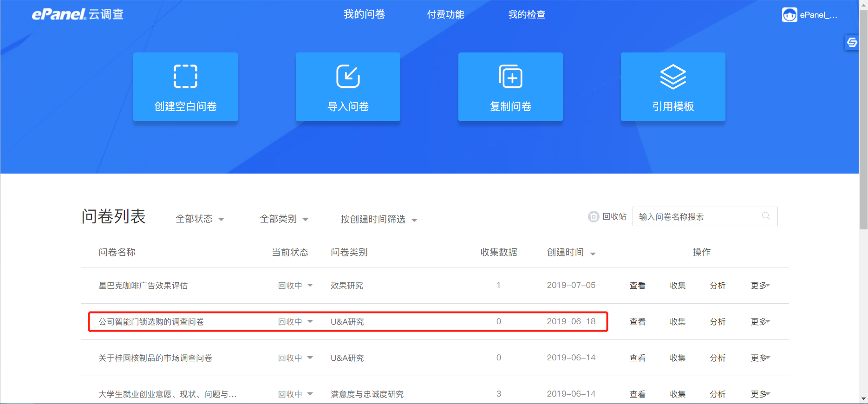Open 回收中 status dropdown for 星巴克咖啡广告效果评估
Screen dimensions: 868x404
click(295, 286)
